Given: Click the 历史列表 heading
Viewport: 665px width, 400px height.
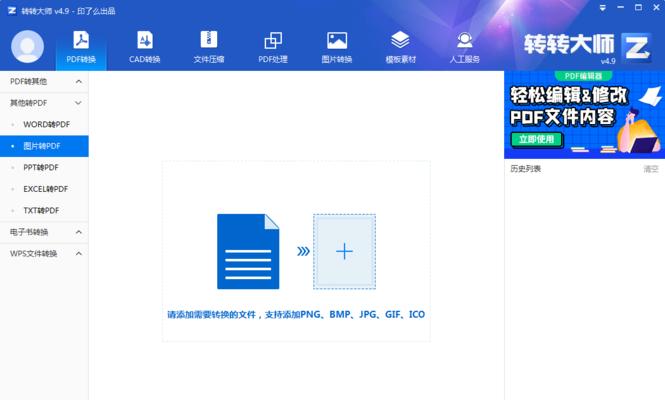Looking at the screenshot, I should [525, 169].
